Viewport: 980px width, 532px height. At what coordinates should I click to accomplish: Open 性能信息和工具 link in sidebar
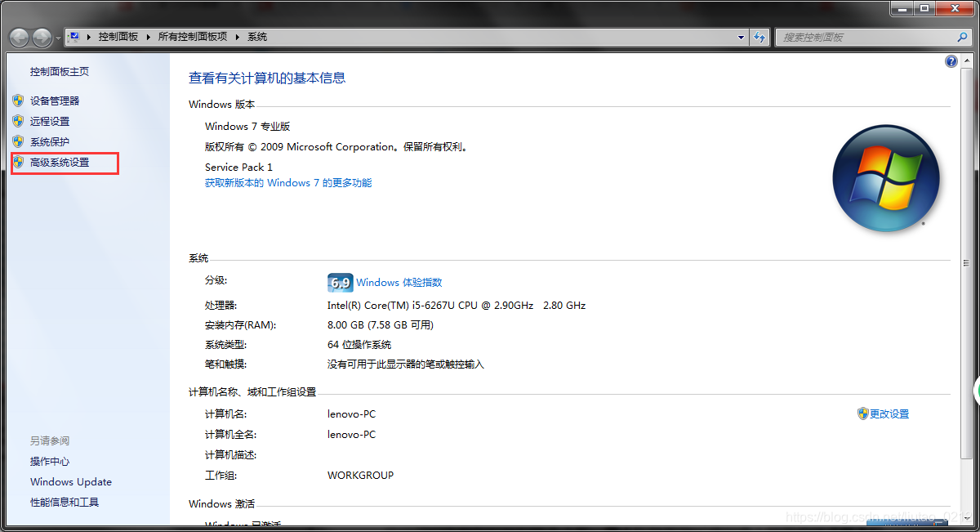(65, 503)
